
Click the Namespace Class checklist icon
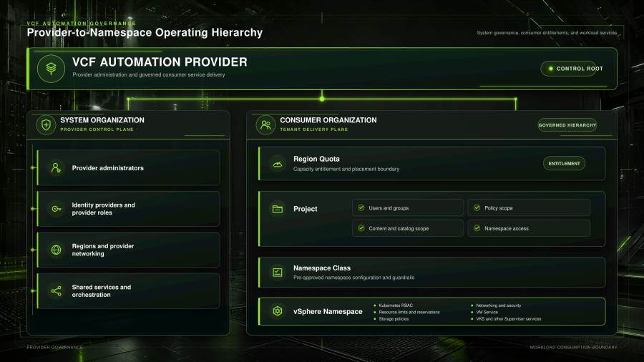point(277,272)
